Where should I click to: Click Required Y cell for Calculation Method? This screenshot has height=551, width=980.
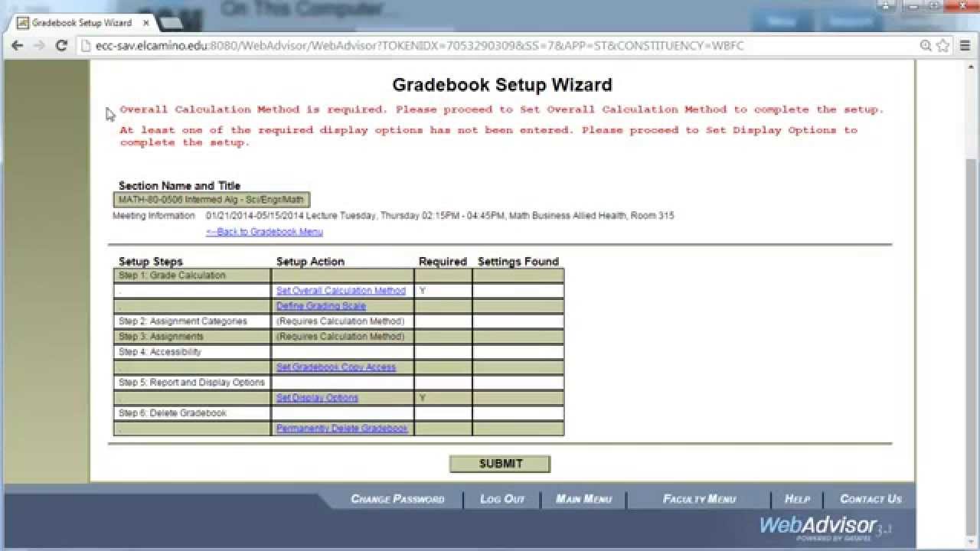[443, 291]
